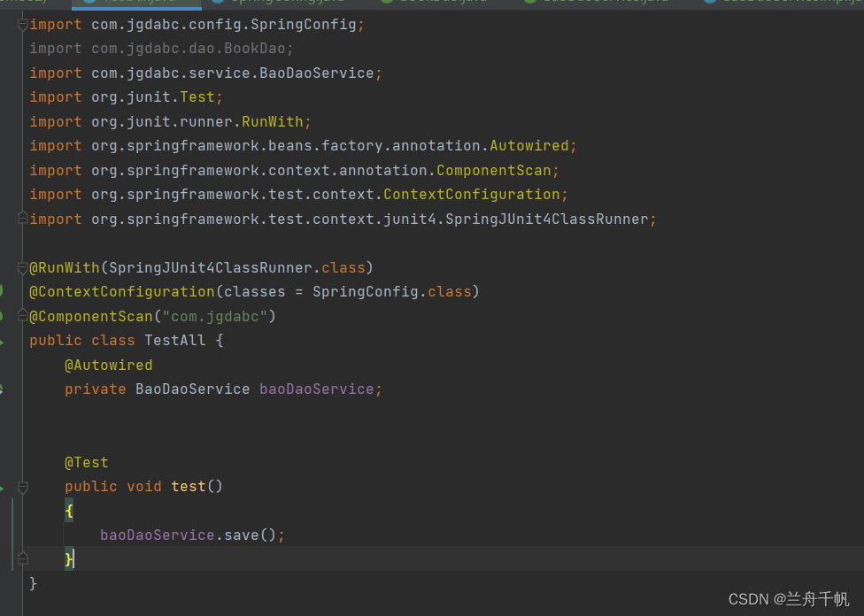
Task: Click the final closing brace of class TestAll
Action: click(33, 583)
